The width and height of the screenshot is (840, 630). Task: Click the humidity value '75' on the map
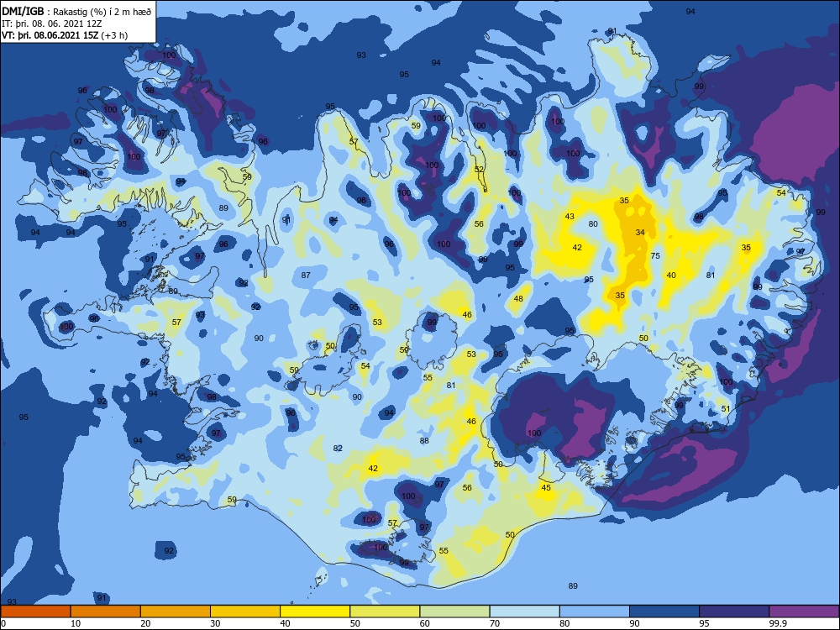655,256
